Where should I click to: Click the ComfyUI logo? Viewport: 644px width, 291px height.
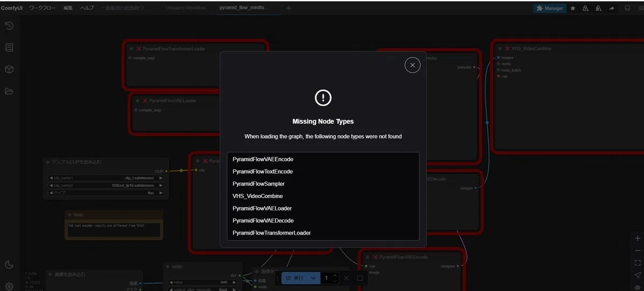[12, 8]
